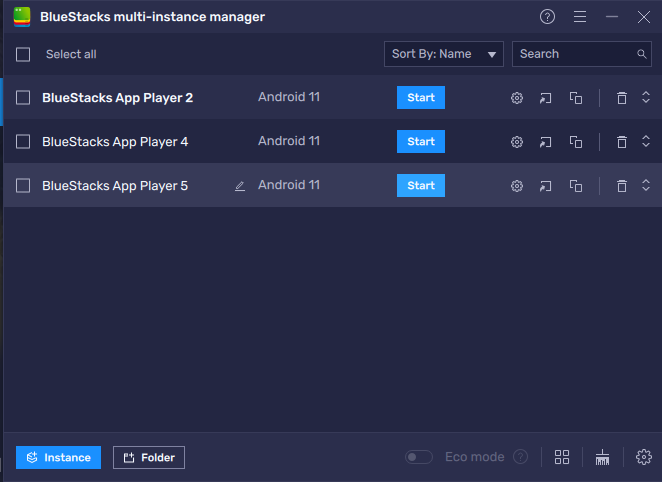Click the Eco mode label
The height and width of the screenshot is (482, 662).
click(475, 457)
